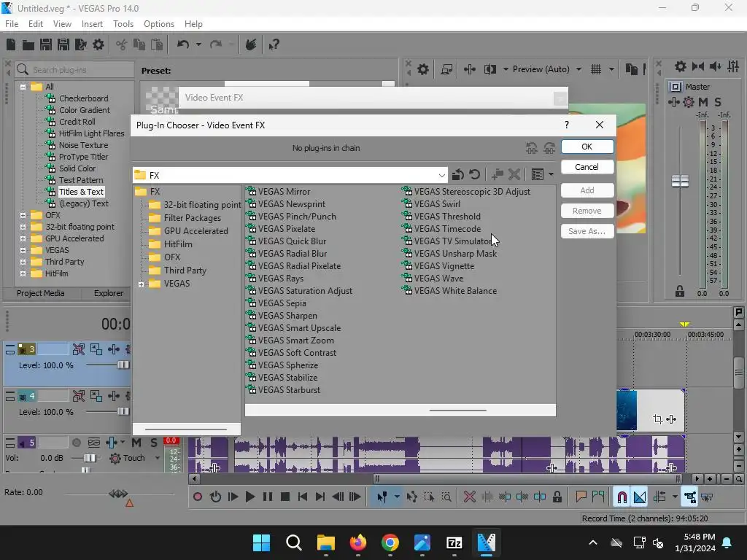Open the Touch automation mode dropdown
747x560 pixels.
[x=158, y=458]
